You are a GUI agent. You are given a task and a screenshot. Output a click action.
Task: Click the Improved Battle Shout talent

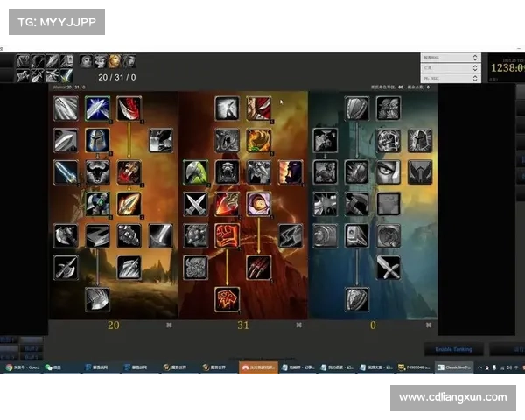[x=290, y=172]
